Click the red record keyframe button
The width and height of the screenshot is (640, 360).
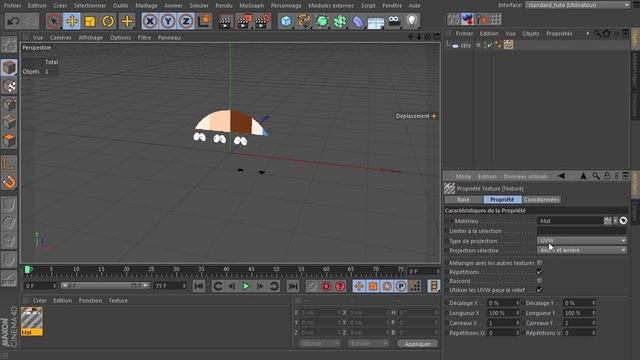pyautogui.click(x=326, y=286)
